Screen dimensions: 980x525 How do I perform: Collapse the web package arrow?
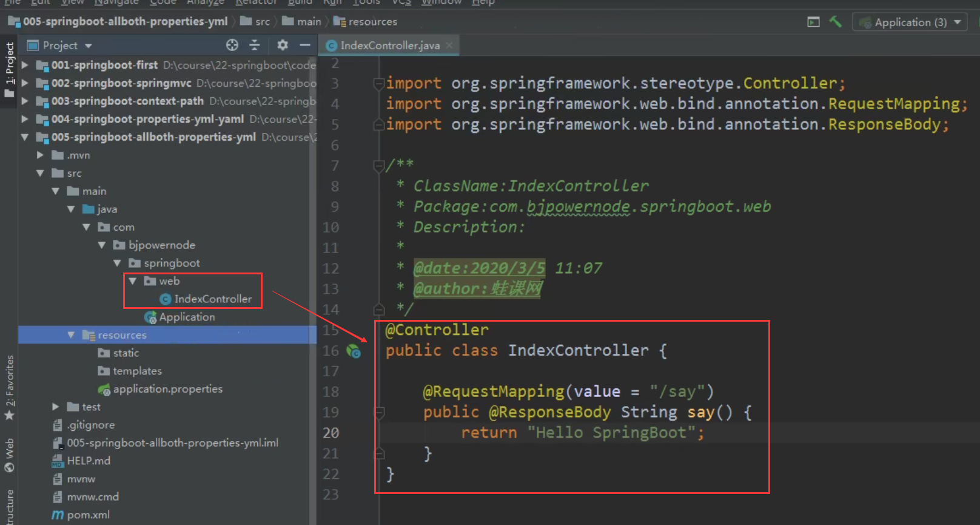point(132,281)
